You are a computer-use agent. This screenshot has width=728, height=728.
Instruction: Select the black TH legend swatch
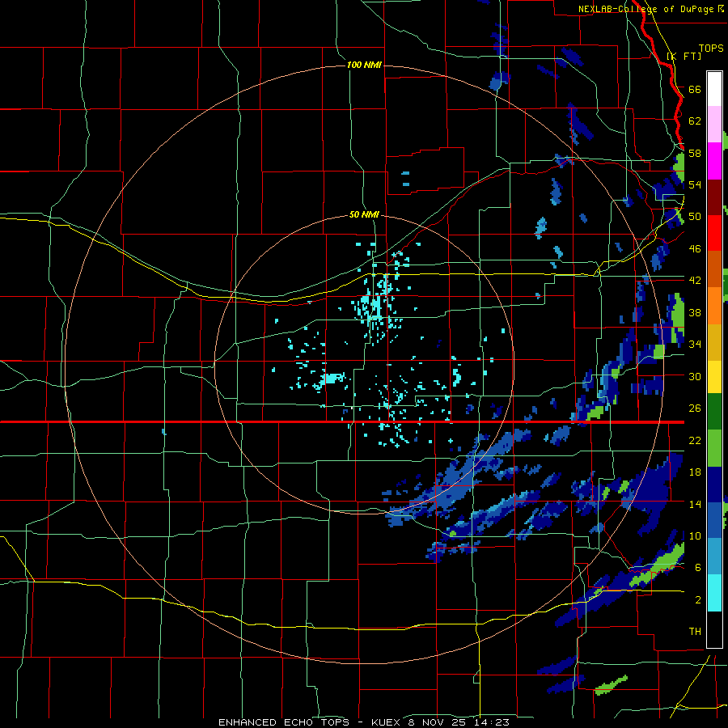pyautogui.click(x=714, y=629)
